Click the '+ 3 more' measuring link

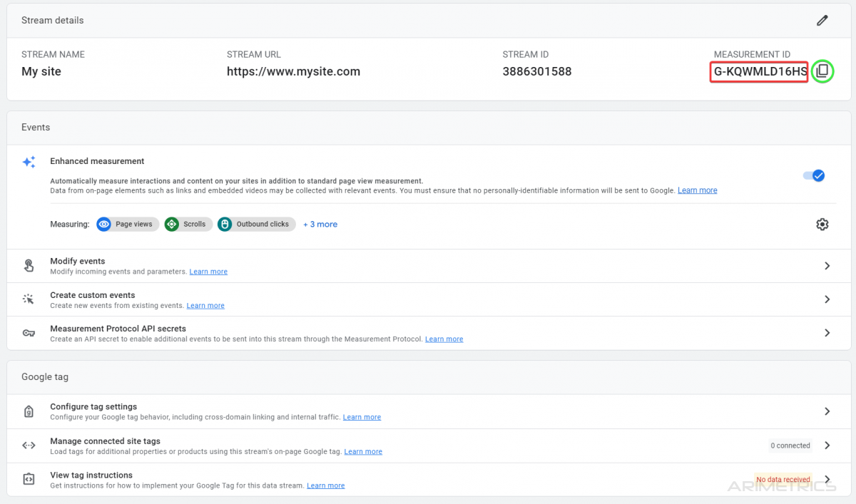[x=320, y=225]
